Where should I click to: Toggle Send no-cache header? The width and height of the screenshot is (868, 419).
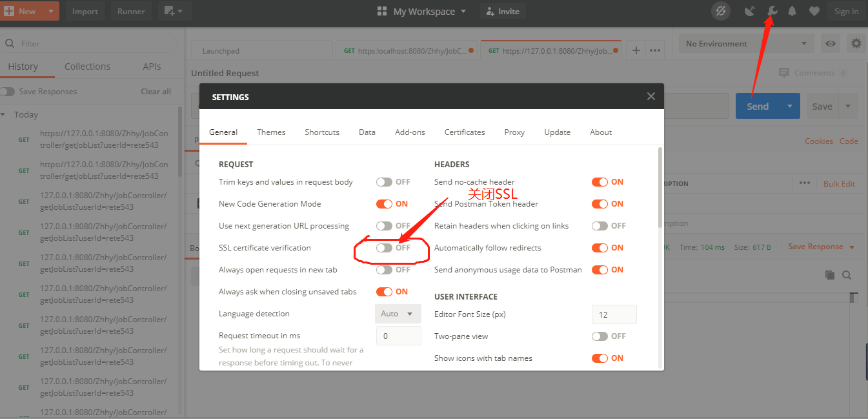600,182
